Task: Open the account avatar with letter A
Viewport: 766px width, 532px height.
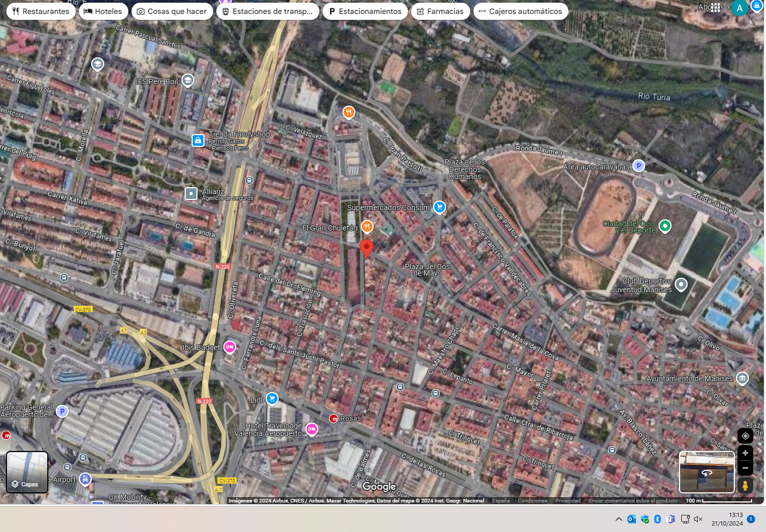Action: click(x=740, y=8)
